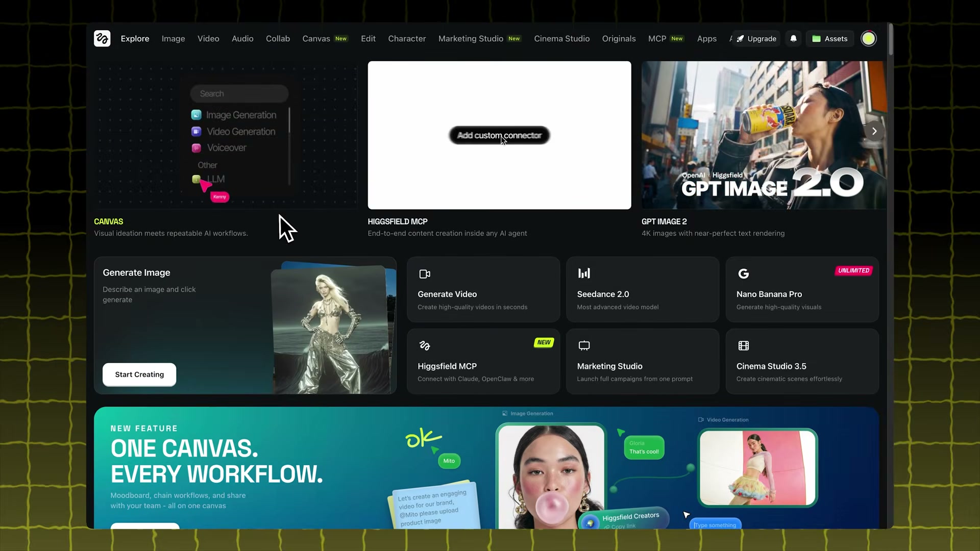Open the GPT Image 2.0 banner thumbnail

(x=764, y=135)
